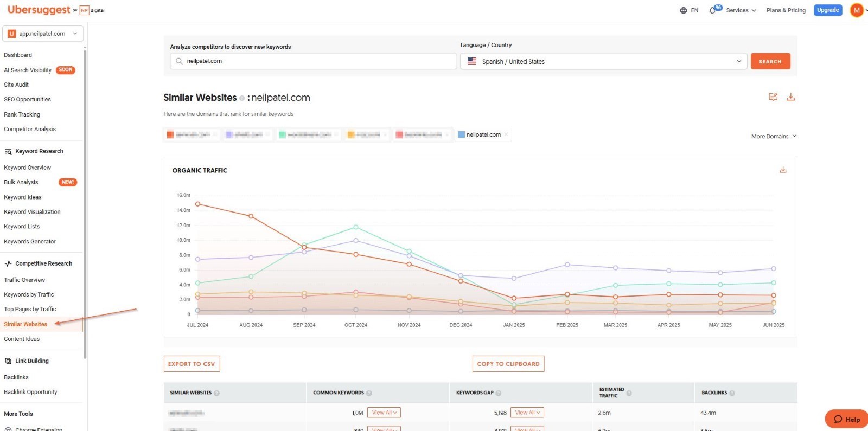Open Keywords by Traffic

29,294
